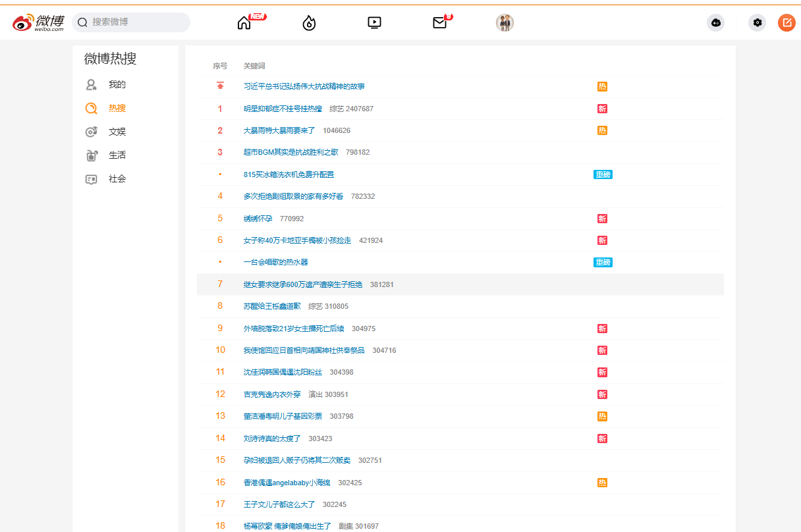Screen dimensions: 801x532
Task: Click the pinned top arrow icon
Action: click(x=220, y=86)
